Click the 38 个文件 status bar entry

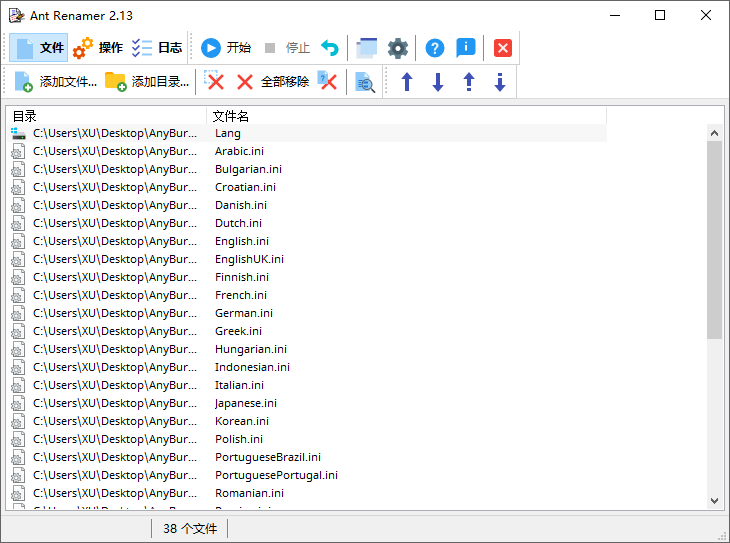[190, 529]
